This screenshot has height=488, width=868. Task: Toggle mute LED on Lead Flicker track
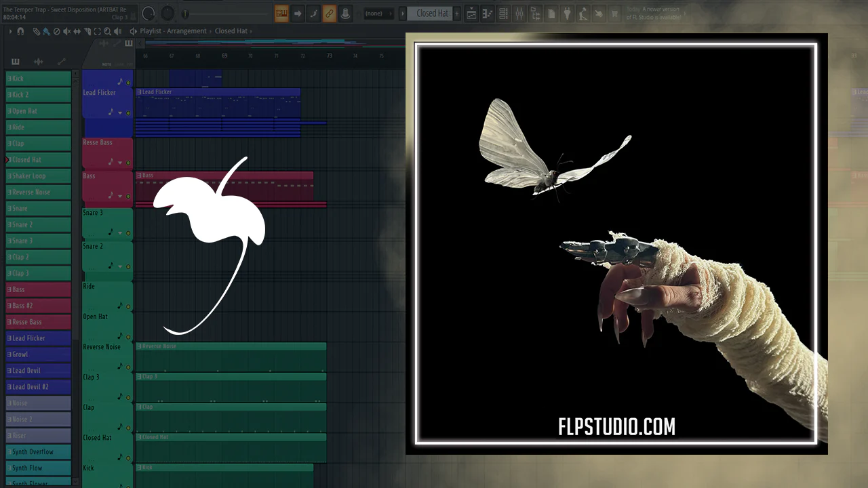[x=128, y=113]
